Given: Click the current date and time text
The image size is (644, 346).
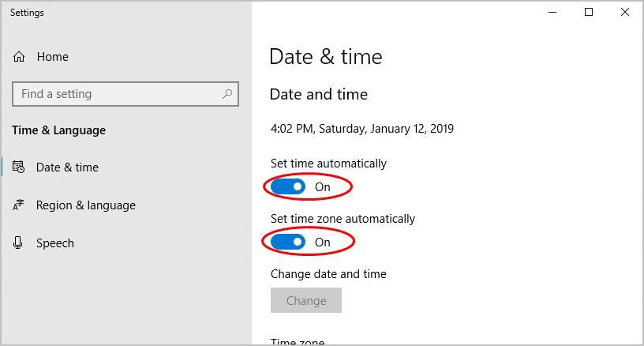Looking at the screenshot, I should (x=361, y=129).
